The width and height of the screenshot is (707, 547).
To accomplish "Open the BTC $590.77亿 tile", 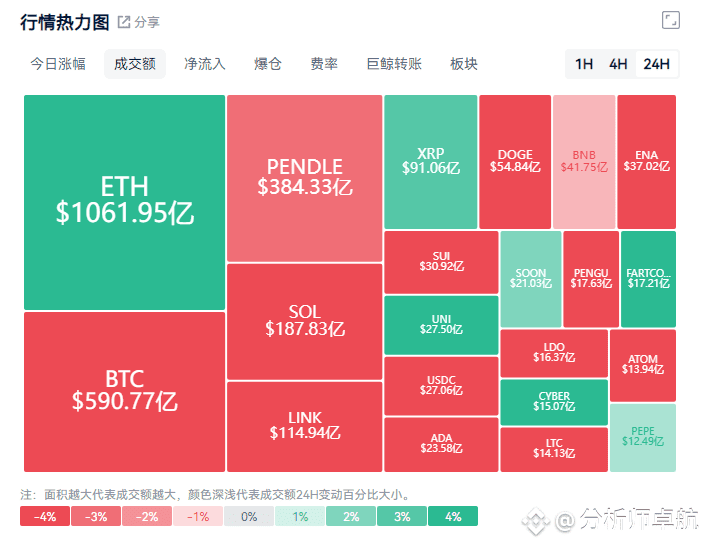I will tap(124, 392).
